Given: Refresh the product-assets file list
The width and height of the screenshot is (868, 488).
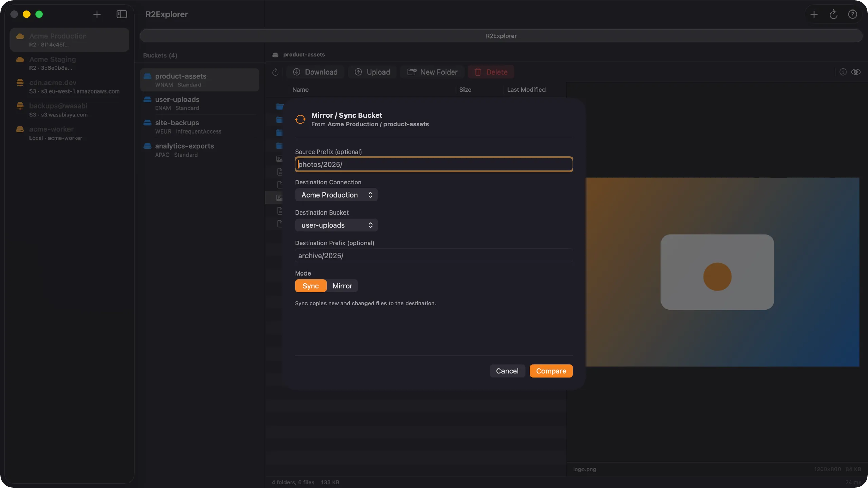Looking at the screenshot, I should 275,72.
